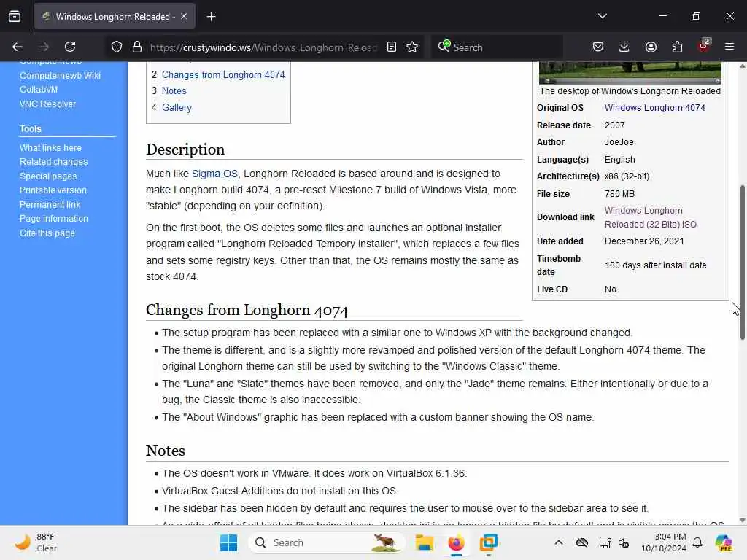Viewport: 747px width, 560px height.
Task: Open the display network tray icon
Action: [605, 542]
